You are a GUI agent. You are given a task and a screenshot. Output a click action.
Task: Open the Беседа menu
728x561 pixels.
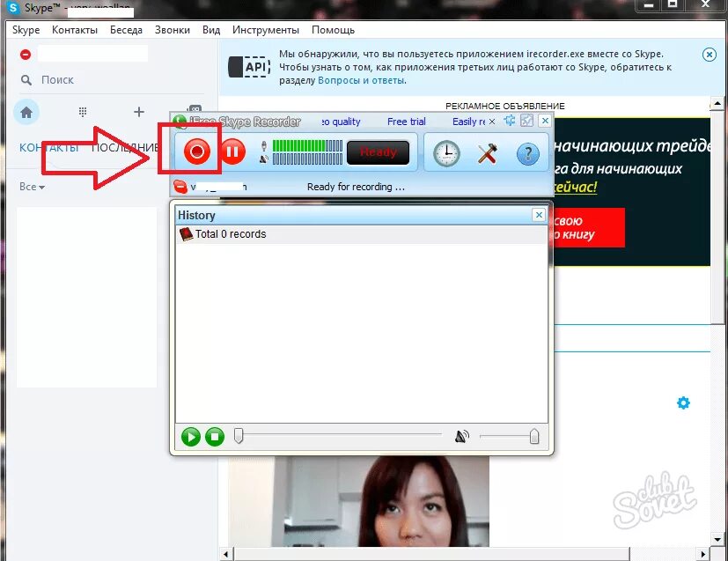(x=126, y=30)
